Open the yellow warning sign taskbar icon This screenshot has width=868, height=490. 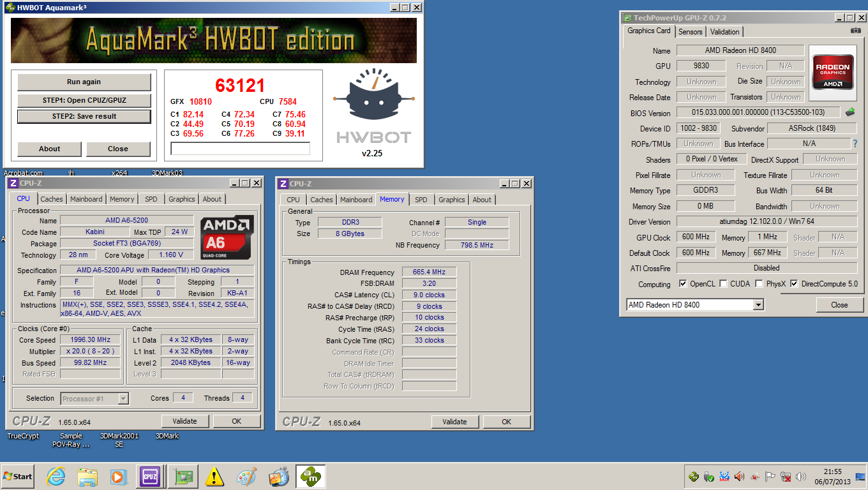[215, 477]
